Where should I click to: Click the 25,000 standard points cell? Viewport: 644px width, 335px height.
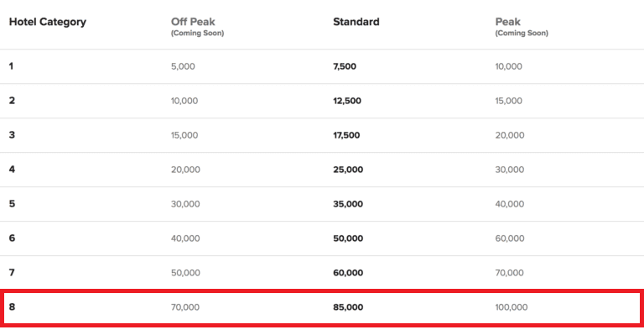pyautogui.click(x=348, y=170)
